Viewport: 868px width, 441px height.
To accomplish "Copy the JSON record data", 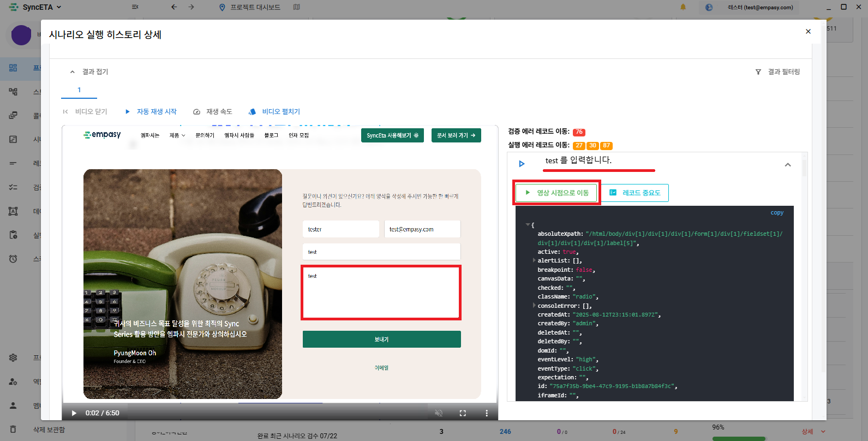I will click(776, 213).
